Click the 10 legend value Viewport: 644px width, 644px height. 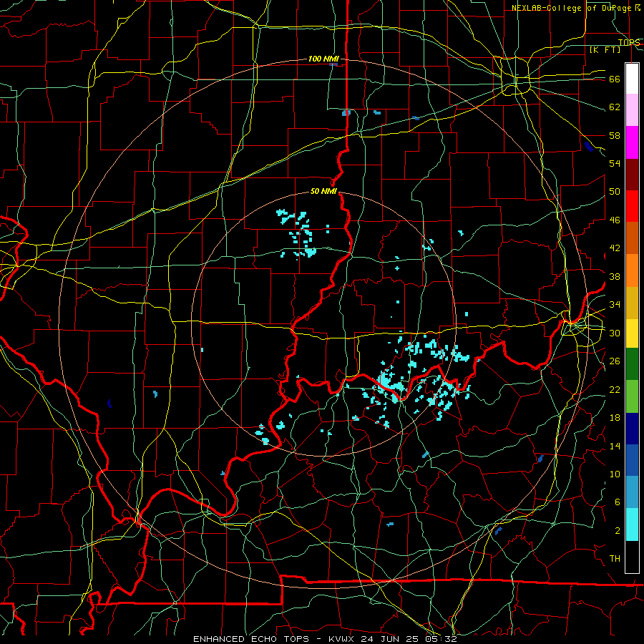tap(615, 474)
